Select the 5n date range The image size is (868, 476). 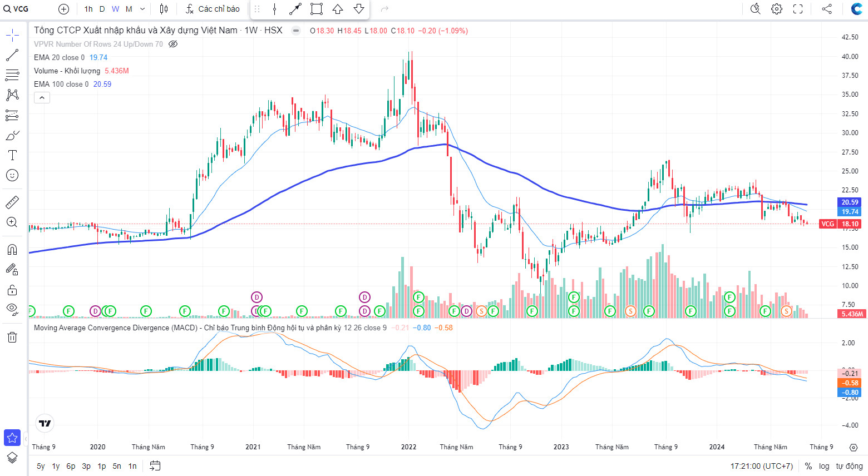click(x=117, y=466)
